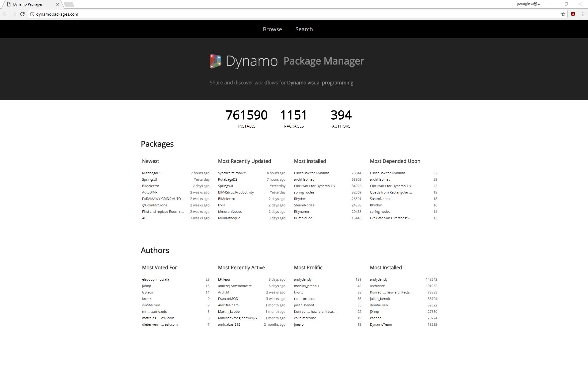Open Evaluate Sun Directness package
The height and width of the screenshot is (368, 588).
click(391, 218)
